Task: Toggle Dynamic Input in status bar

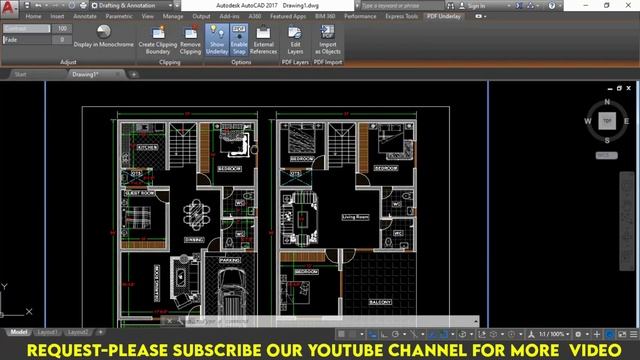Action: point(373,334)
